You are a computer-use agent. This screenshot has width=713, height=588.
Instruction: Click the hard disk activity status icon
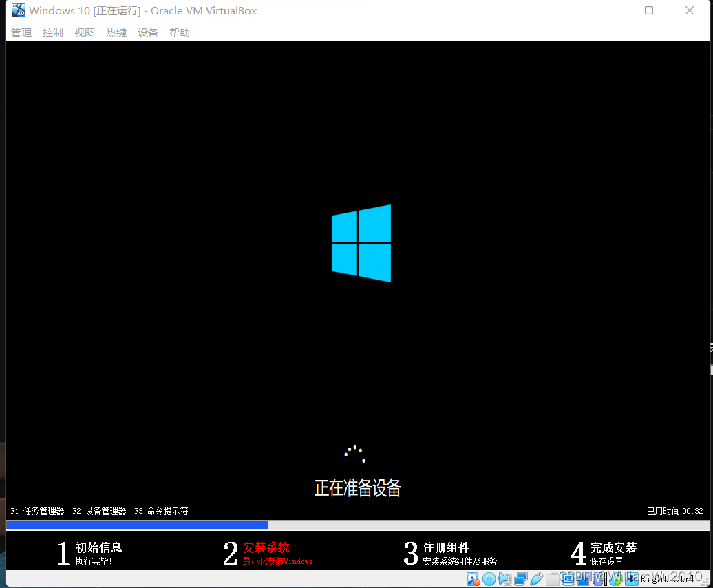click(473, 579)
